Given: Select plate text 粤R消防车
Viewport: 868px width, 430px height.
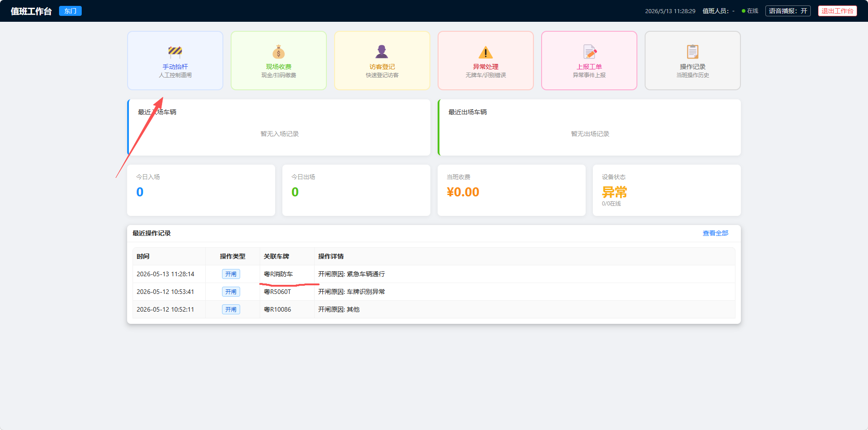Looking at the screenshot, I should [x=278, y=274].
